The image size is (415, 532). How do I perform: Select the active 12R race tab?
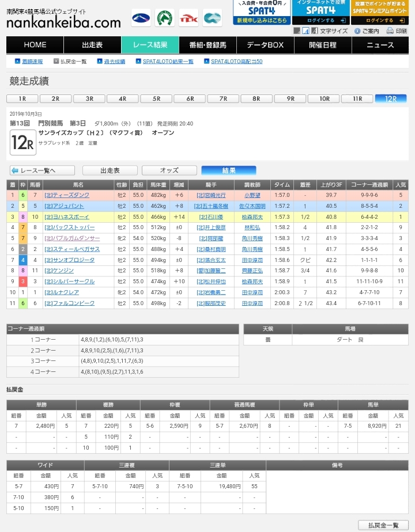(391, 98)
